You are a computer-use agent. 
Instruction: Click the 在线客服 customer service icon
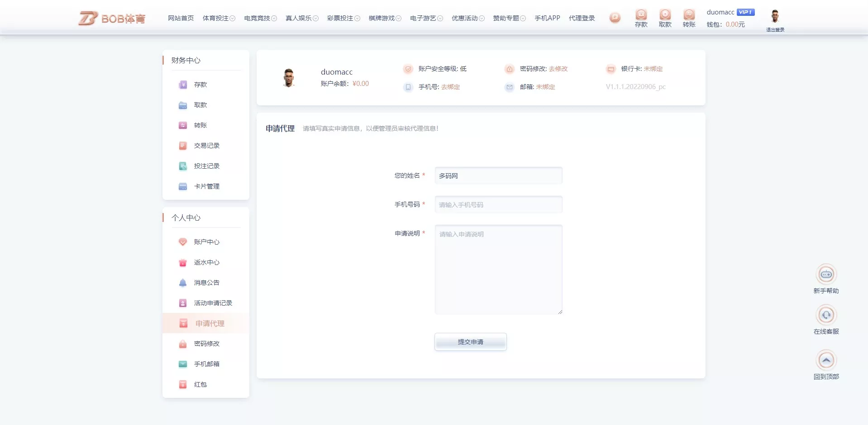pos(827,316)
